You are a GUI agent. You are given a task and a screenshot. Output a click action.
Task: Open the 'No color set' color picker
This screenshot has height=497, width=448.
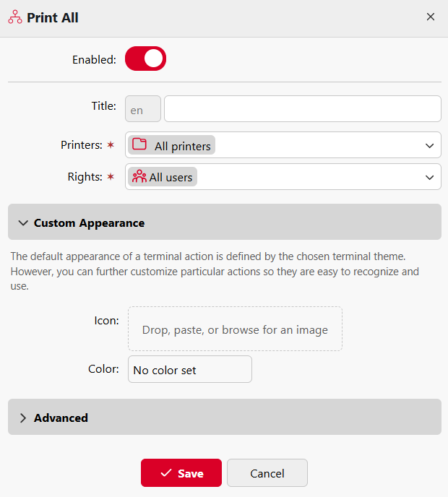tap(190, 369)
